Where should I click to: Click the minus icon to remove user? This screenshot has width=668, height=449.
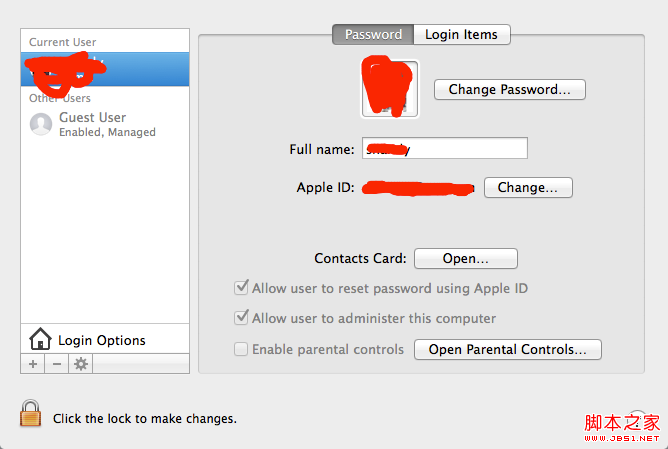pos(57,364)
